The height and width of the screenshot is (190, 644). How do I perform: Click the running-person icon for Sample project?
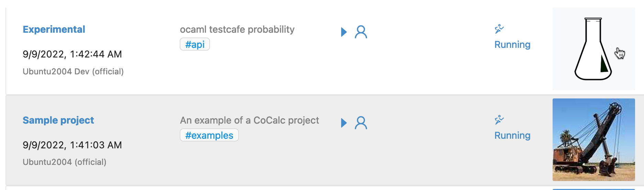499,120
